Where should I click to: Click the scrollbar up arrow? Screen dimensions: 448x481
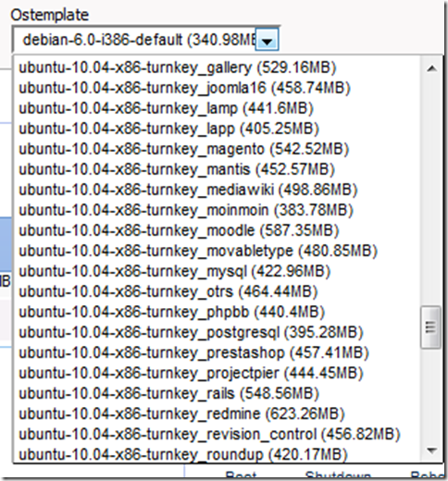coord(431,68)
